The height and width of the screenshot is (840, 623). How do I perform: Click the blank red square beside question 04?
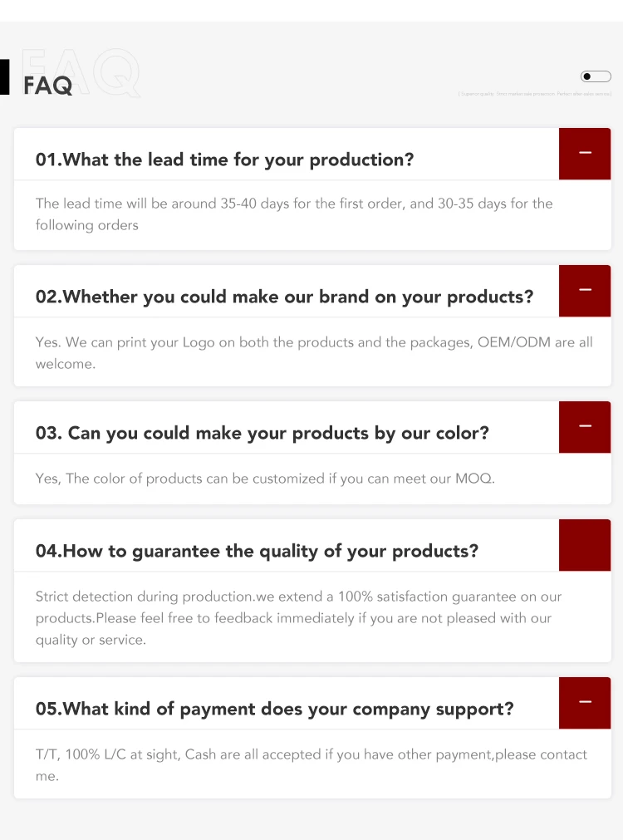[585, 545]
